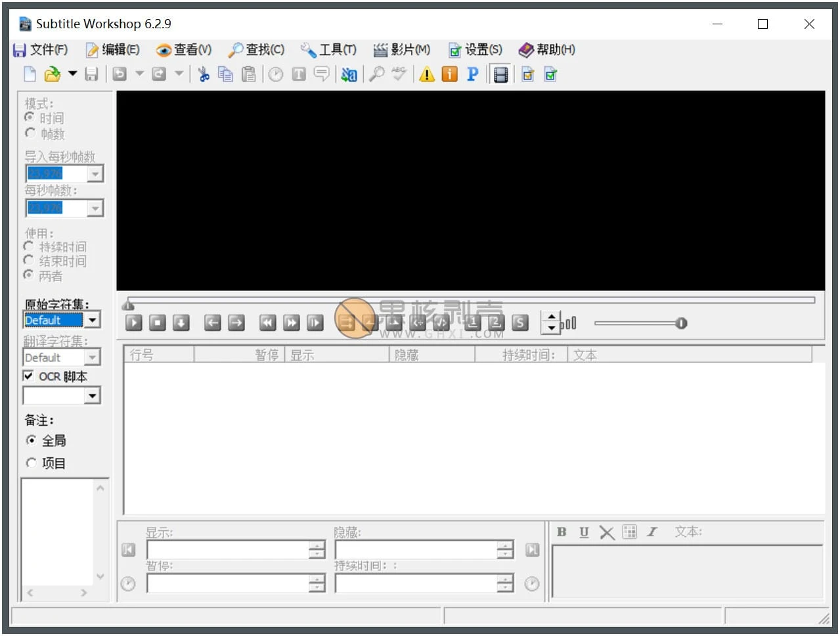Open the 原始字符集 Default dropdown

pos(93,319)
